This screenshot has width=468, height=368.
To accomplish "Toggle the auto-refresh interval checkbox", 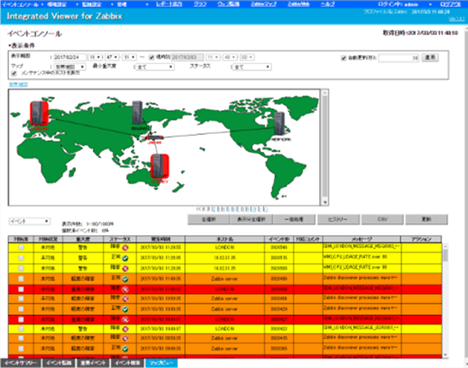I will 344,58.
